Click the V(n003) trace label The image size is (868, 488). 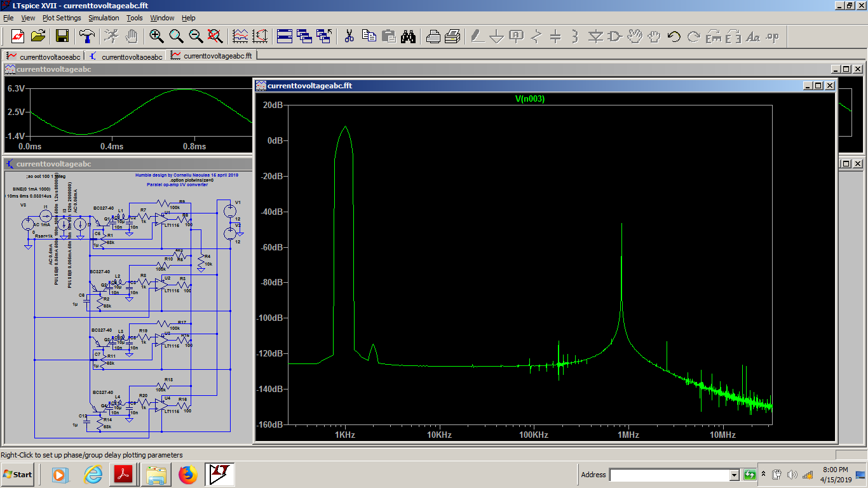point(529,99)
